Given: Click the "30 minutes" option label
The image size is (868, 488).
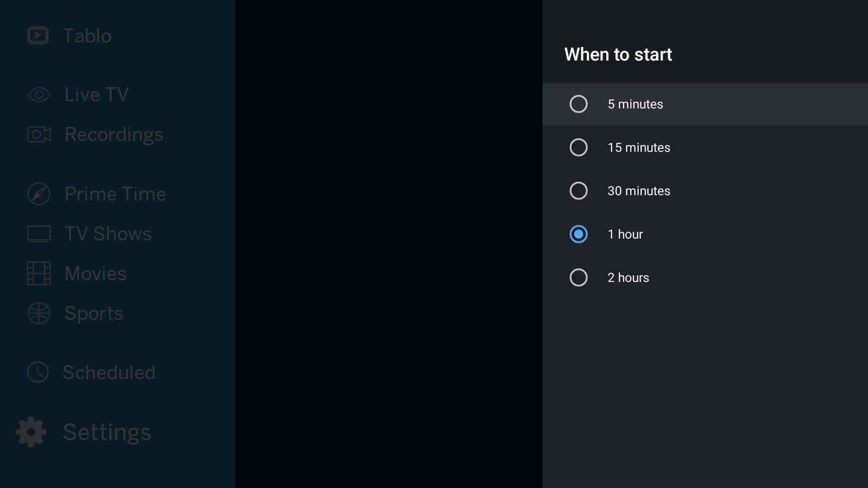Looking at the screenshot, I should click(x=639, y=191).
